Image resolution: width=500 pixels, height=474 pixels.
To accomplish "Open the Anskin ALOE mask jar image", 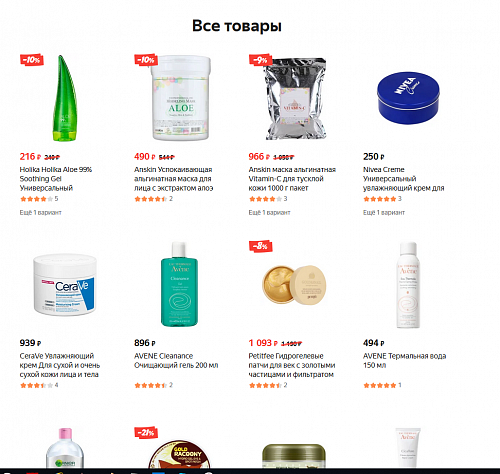I will click(x=181, y=98).
